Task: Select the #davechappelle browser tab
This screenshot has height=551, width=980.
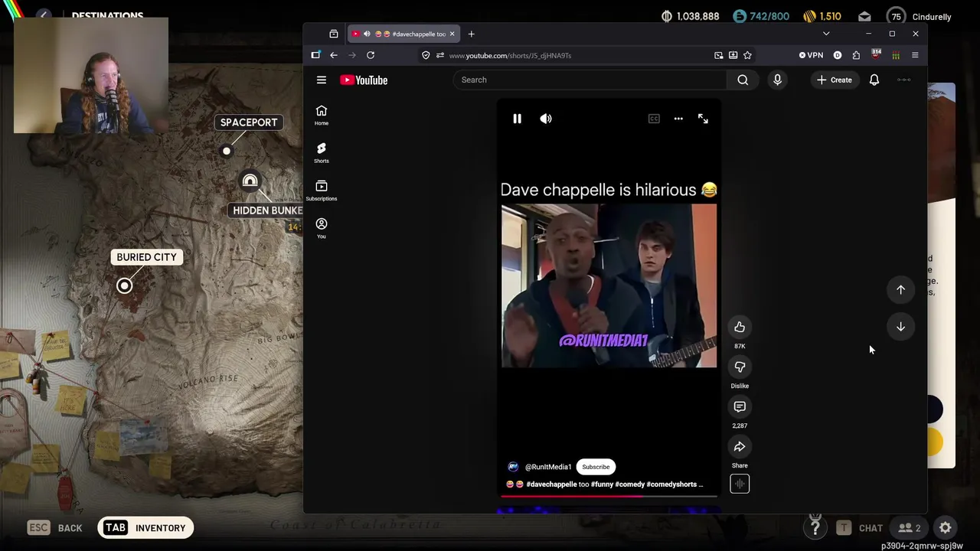Action: (x=403, y=34)
